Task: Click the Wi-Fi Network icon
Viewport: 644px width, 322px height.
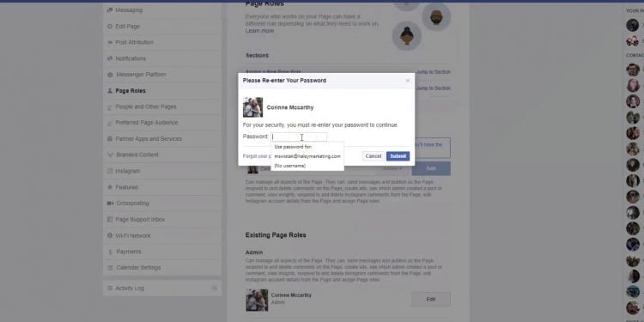Action: [x=110, y=236]
